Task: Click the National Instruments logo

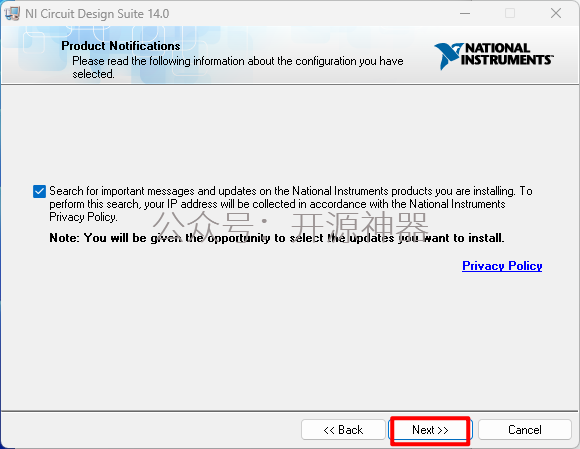Action: point(494,55)
